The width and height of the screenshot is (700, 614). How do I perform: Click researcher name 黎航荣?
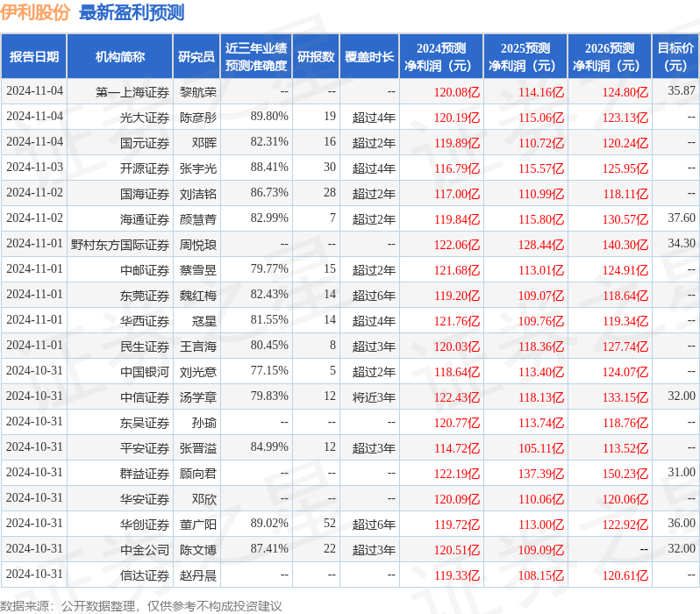(x=198, y=92)
